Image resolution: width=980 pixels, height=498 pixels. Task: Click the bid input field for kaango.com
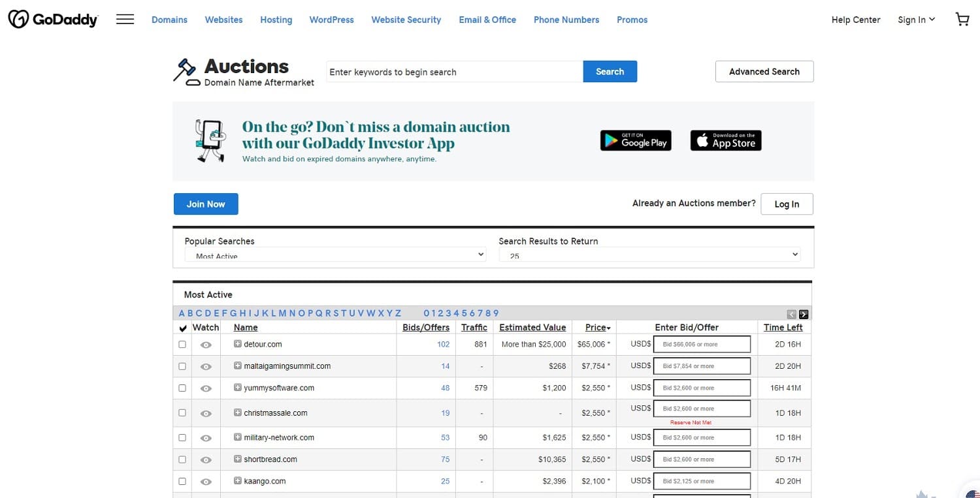point(702,480)
